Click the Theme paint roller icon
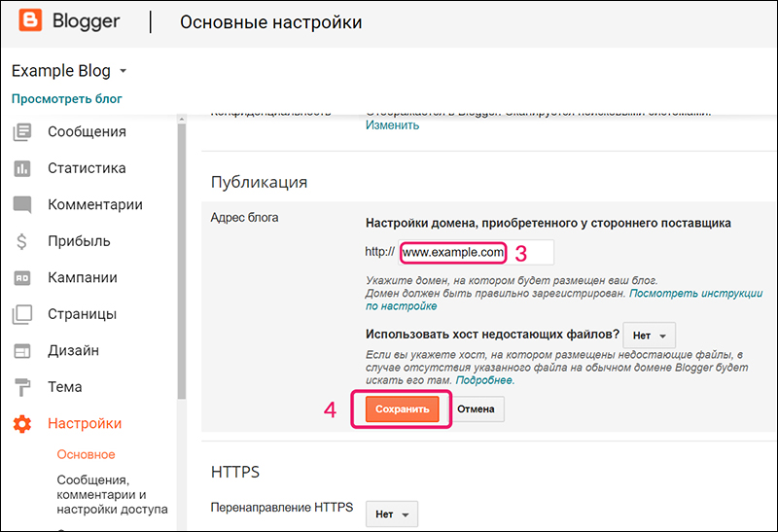 point(21,387)
